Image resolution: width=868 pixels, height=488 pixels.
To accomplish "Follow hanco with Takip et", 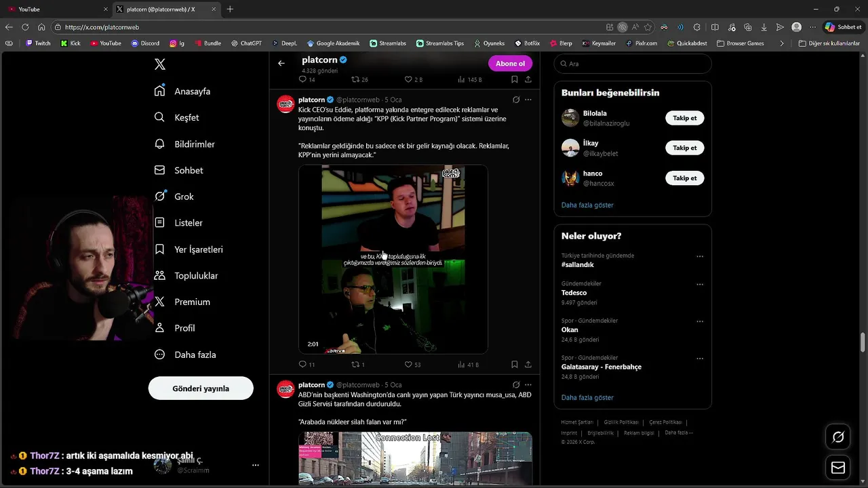I will (x=684, y=178).
